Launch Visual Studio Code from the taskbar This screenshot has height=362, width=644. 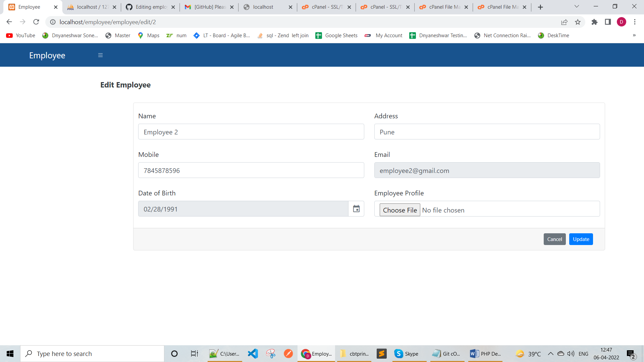253,353
